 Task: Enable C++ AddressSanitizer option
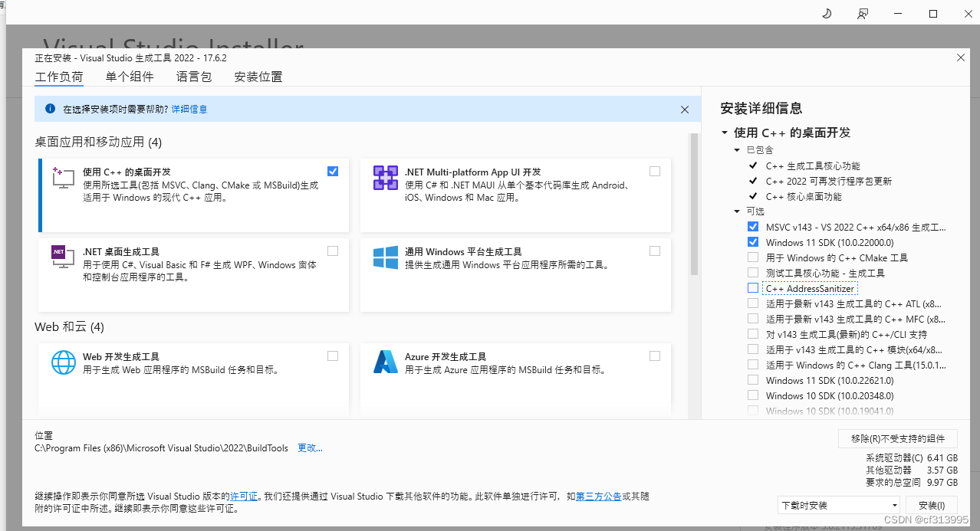pos(752,288)
